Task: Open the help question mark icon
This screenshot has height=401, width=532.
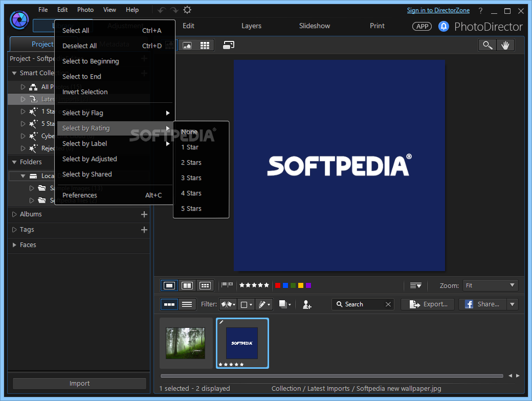Action: 480,11
